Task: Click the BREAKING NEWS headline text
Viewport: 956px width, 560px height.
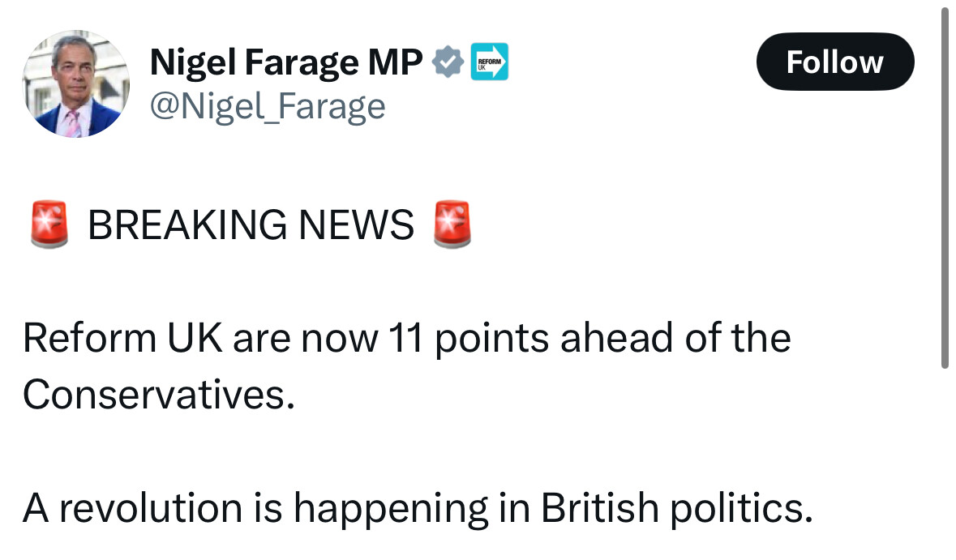Action: click(251, 224)
